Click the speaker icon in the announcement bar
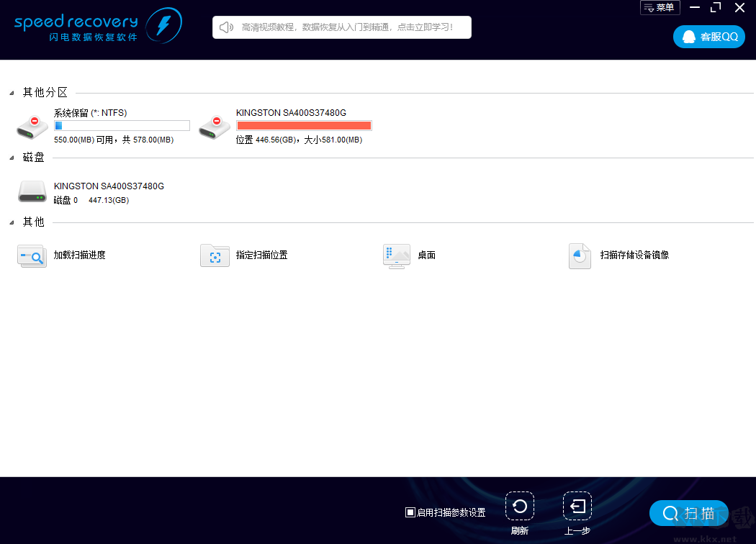The width and height of the screenshot is (756, 544). coord(227,27)
